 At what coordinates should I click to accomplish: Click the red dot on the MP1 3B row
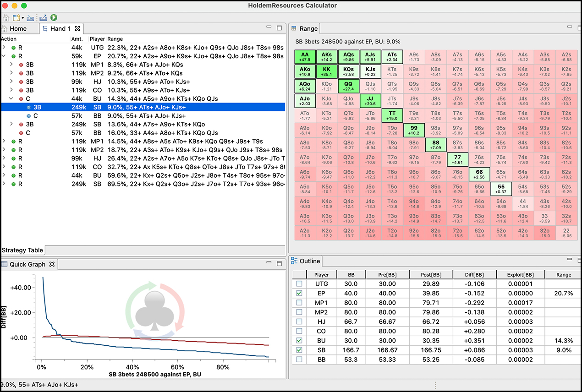[x=21, y=65]
